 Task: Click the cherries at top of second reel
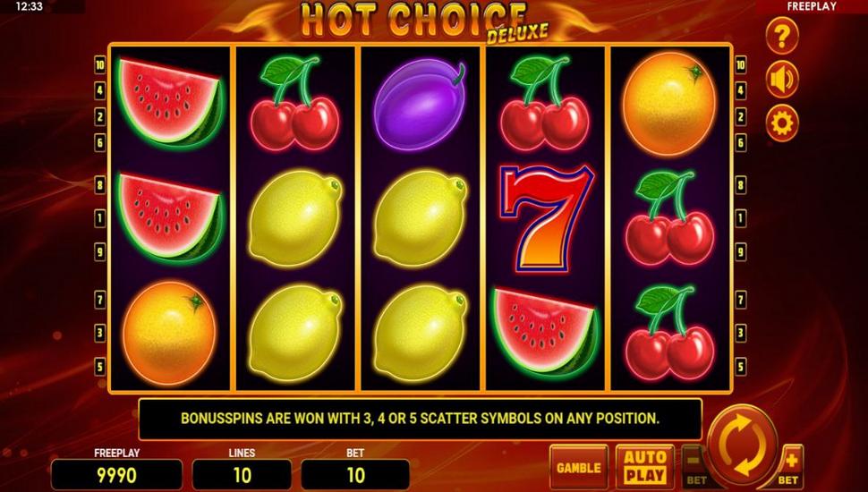(294, 103)
